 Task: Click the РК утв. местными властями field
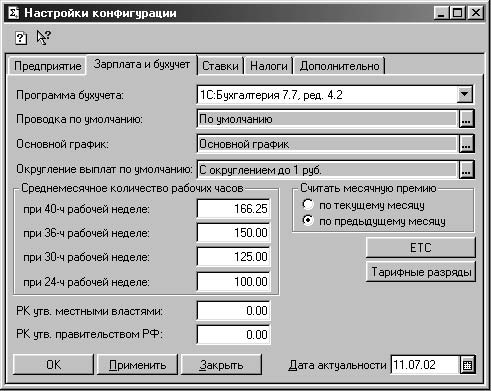tap(233, 311)
